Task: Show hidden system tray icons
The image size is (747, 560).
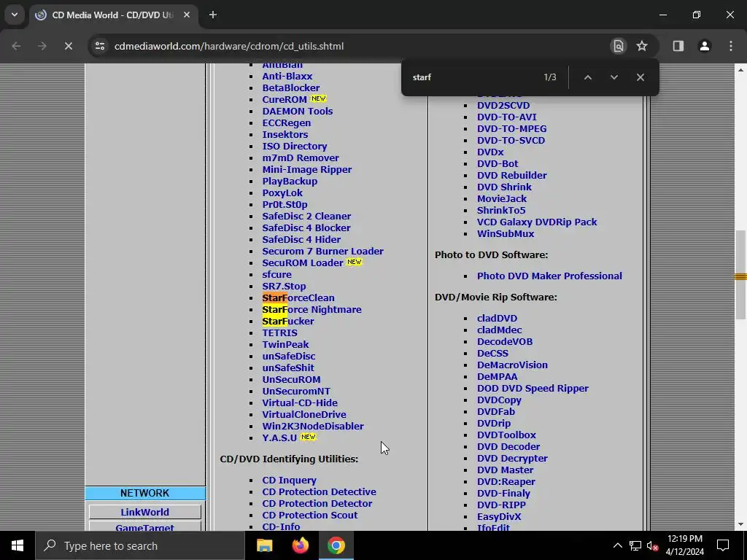Action: (x=617, y=545)
